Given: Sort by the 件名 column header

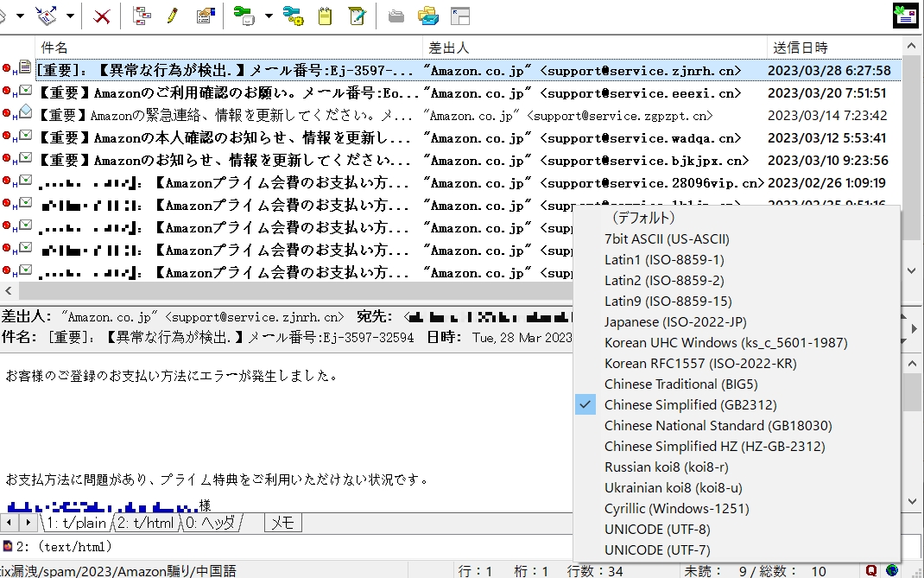Looking at the screenshot, I should click(x=229, y=48).
